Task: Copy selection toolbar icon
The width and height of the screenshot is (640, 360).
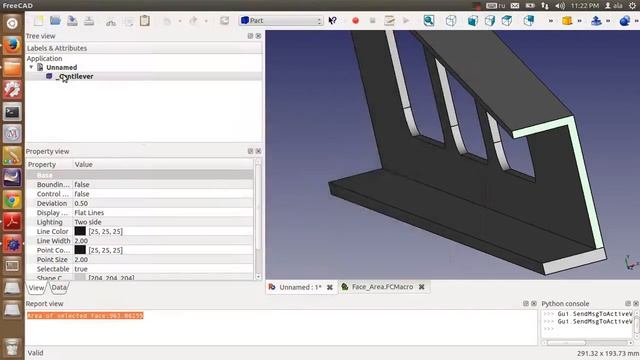Action: pyautogui.click(x=129, y=21)
